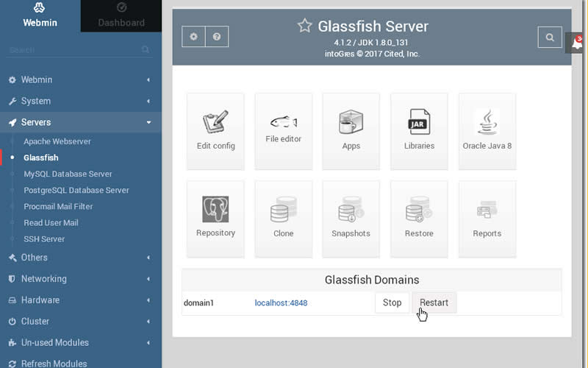The width and height of the screenshot is (588, 368).
Task: Open the File editor fish icon
Action: [284, 131]
